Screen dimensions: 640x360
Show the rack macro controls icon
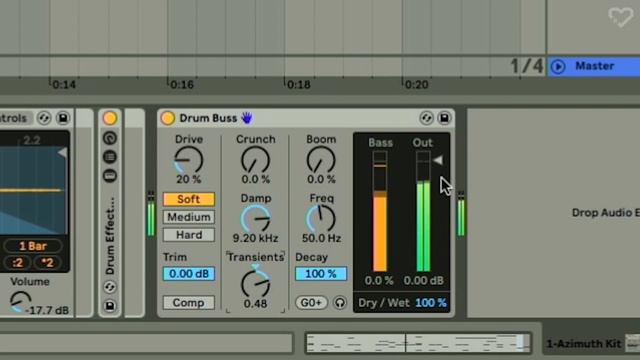[x=110, y=138]
